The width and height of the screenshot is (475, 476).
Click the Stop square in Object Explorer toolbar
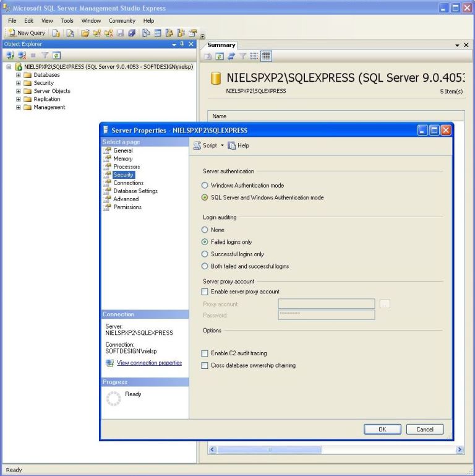(x=33, y=55)
